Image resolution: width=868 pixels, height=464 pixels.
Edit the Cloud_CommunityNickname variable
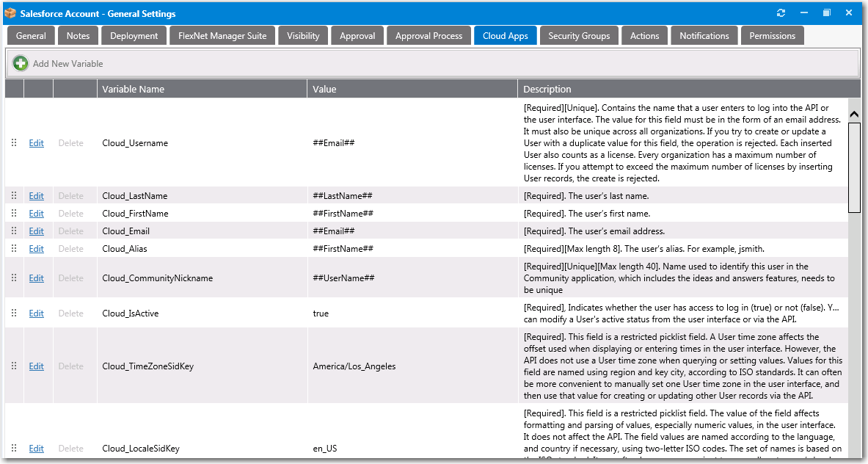click(36, 278)
